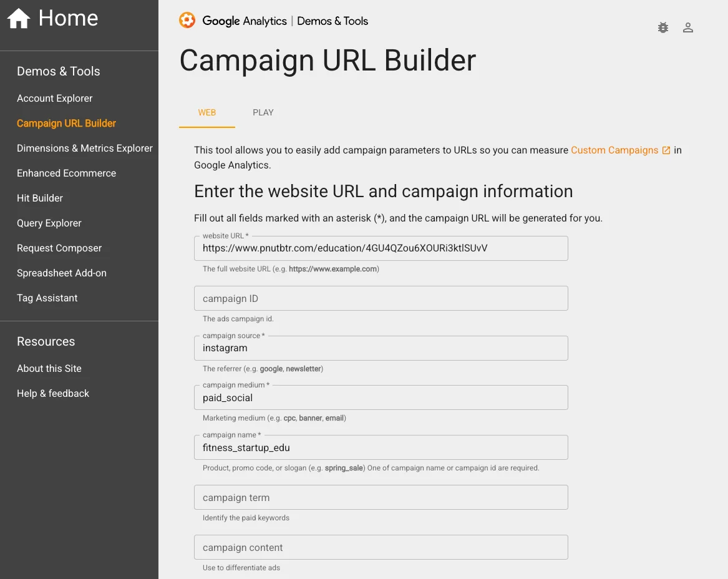Click the Home house icon
728x579 pixels.
pos(19,19)
